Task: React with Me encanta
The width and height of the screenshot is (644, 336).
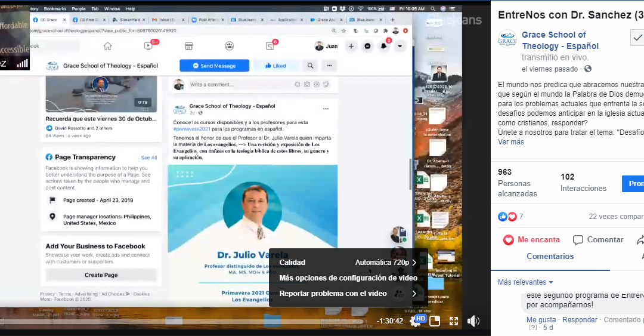Action: pyautogui.click(x=531, y=240)
